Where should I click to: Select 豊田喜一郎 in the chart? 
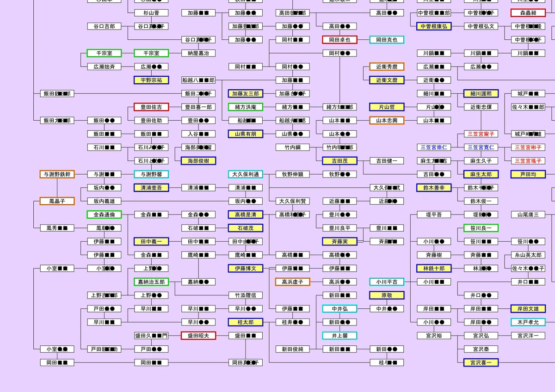[x=198, y=107]
